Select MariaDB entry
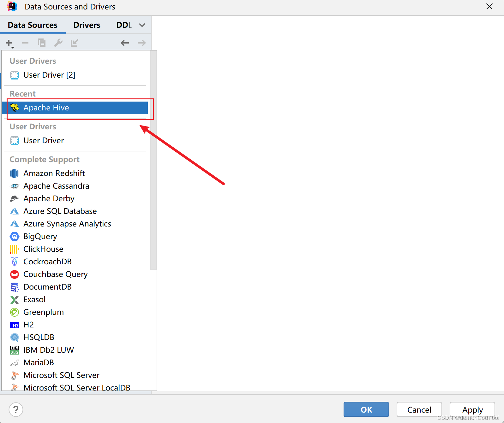This screenshot has height=423, width=504. tap(75, 362)
